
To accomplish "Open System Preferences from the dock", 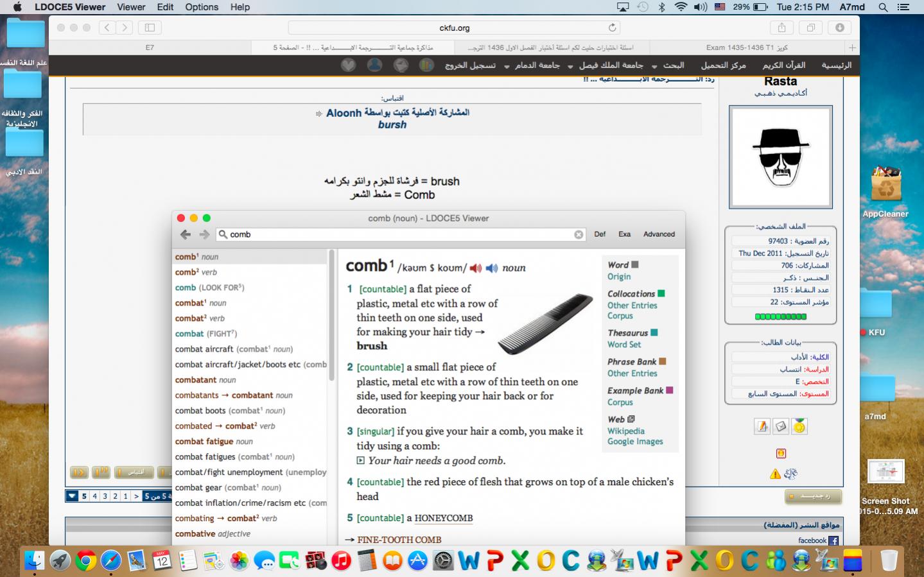I will 444,561.
